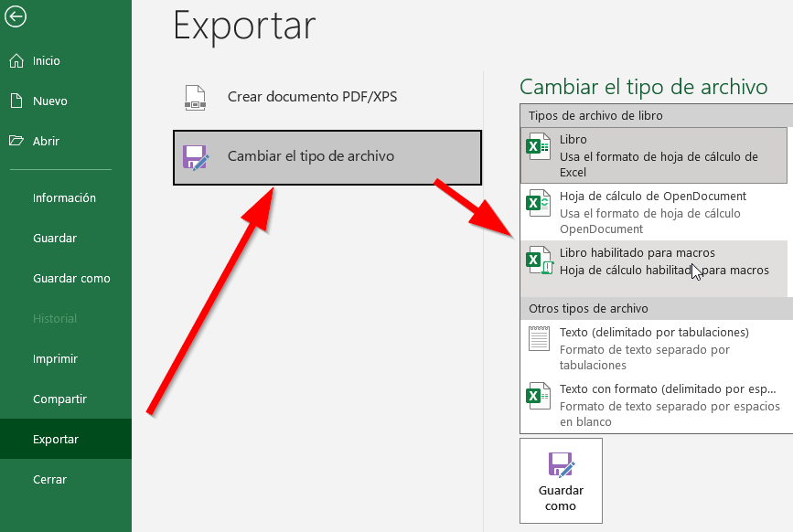793x532 pixels.
Task: Click the floppy disk Guardar como icon
Action: (560, 464)
